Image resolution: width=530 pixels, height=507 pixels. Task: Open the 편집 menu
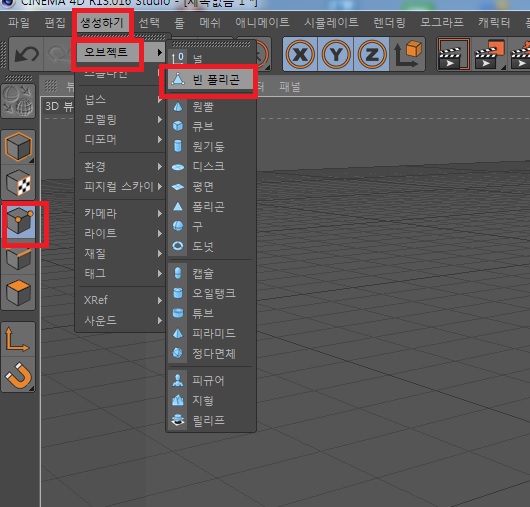click(55, 23)
